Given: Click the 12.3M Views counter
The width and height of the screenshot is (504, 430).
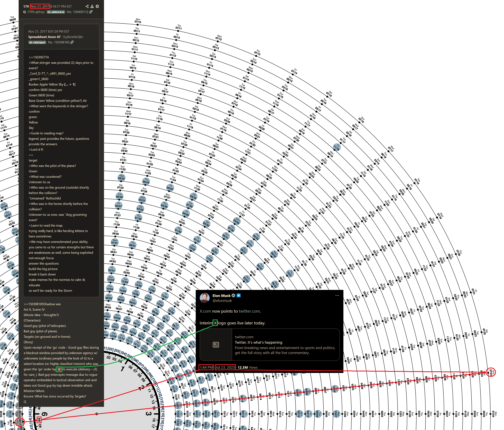Looking at the screenshot, I should click(248, 367).
